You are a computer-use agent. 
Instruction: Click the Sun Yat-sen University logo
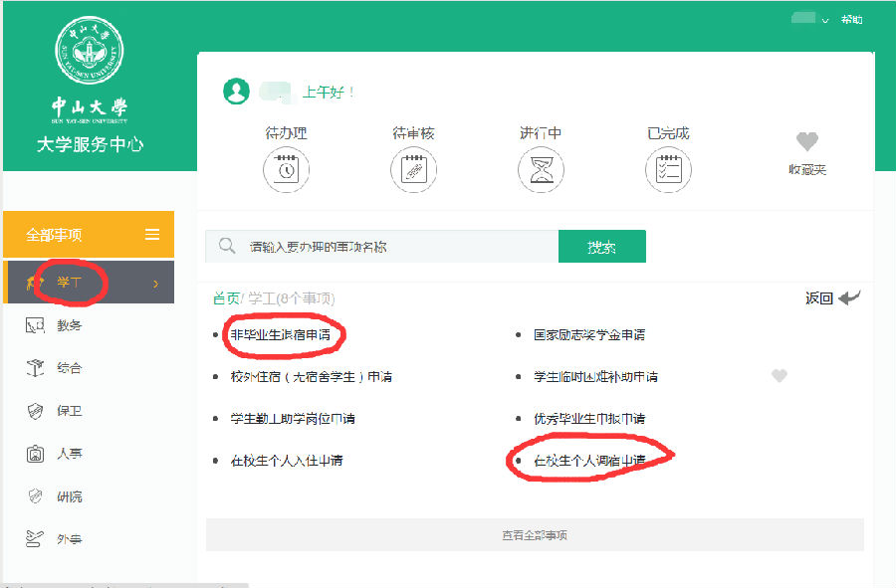click(x=89, y=52)
